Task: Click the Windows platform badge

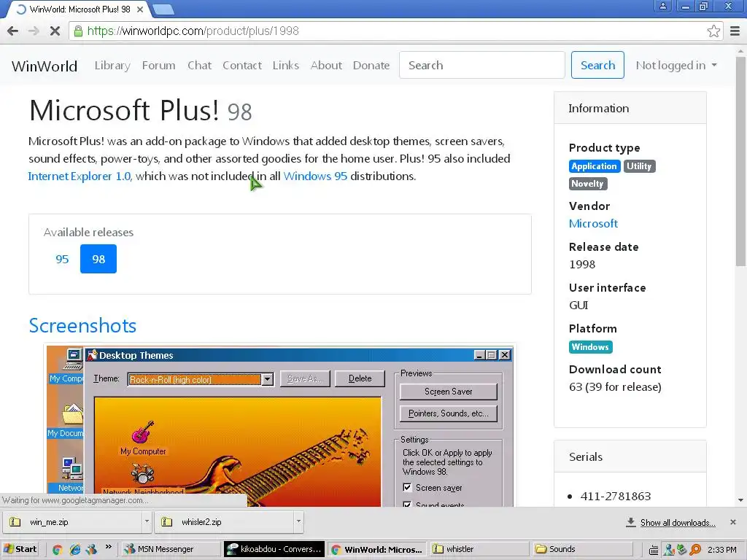Action: (x=590, y=347)
